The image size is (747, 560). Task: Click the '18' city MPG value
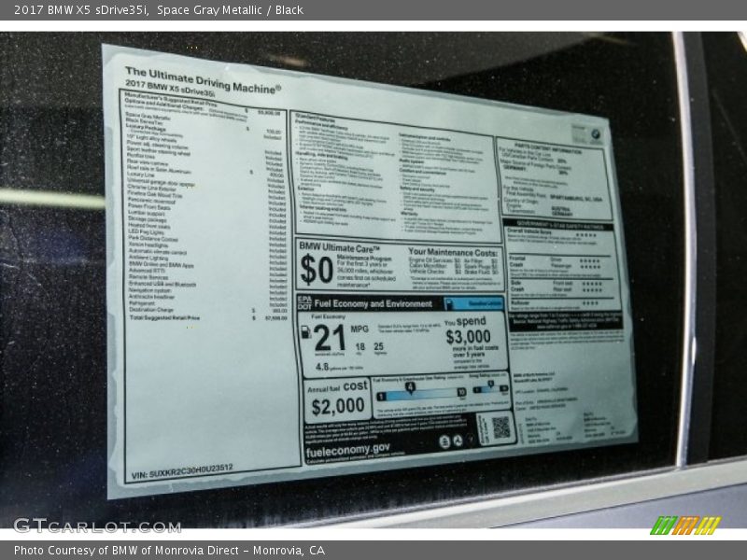point(360,346)
